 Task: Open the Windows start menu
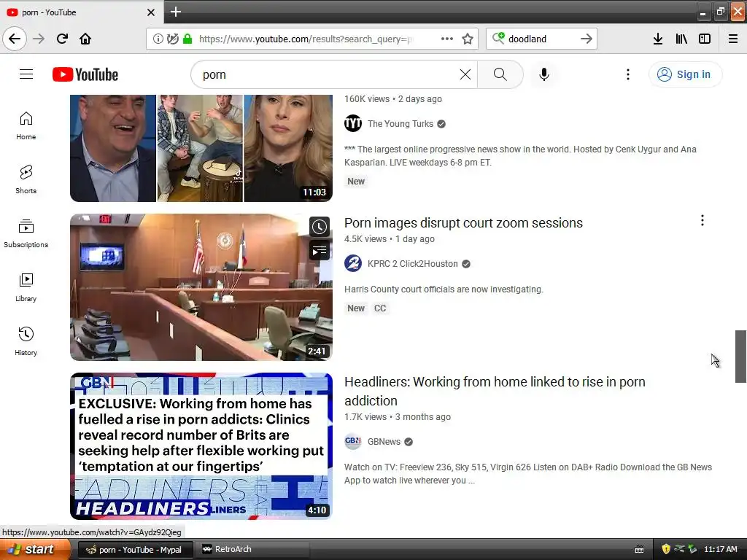[x=35, y=550]
